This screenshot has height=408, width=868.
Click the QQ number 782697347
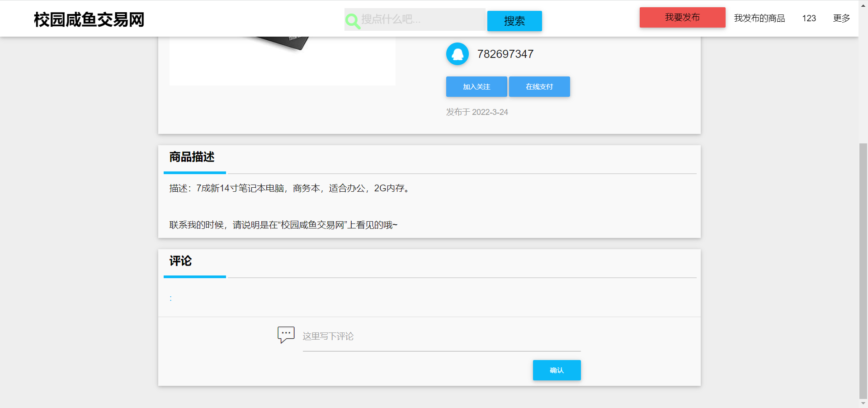coord(505,54)
